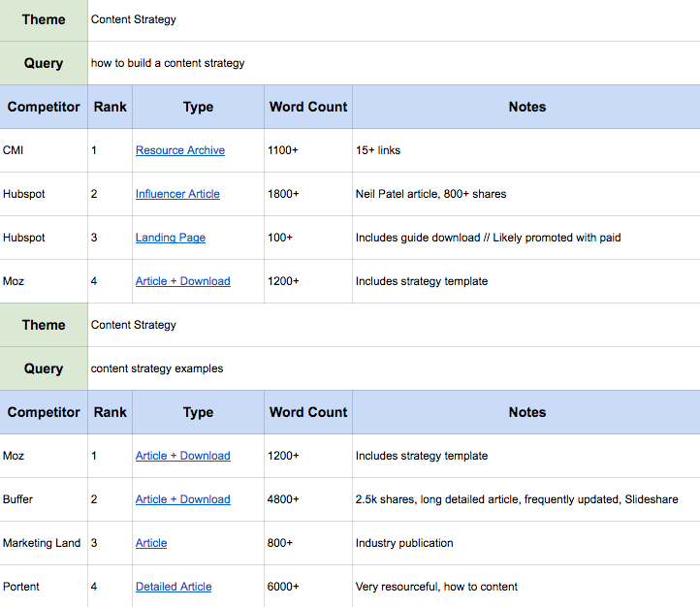Select the '100+' word count cell
700x607 pixels.
(x=308, y=238)
